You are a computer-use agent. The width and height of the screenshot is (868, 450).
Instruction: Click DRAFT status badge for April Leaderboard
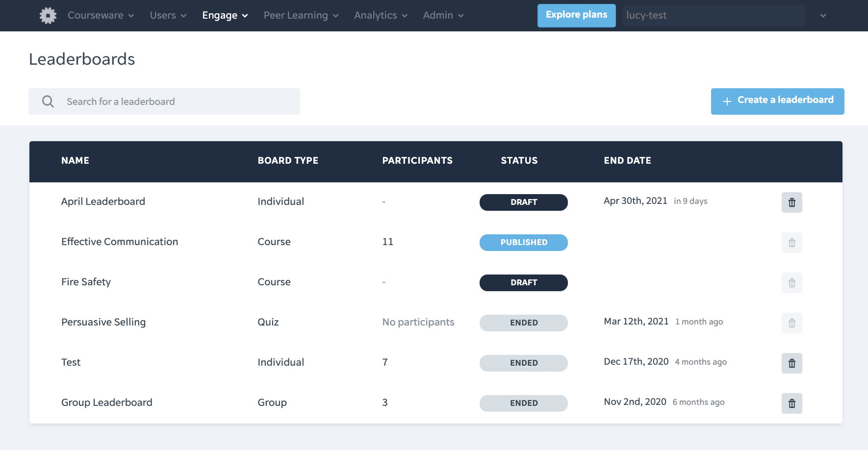524,202
